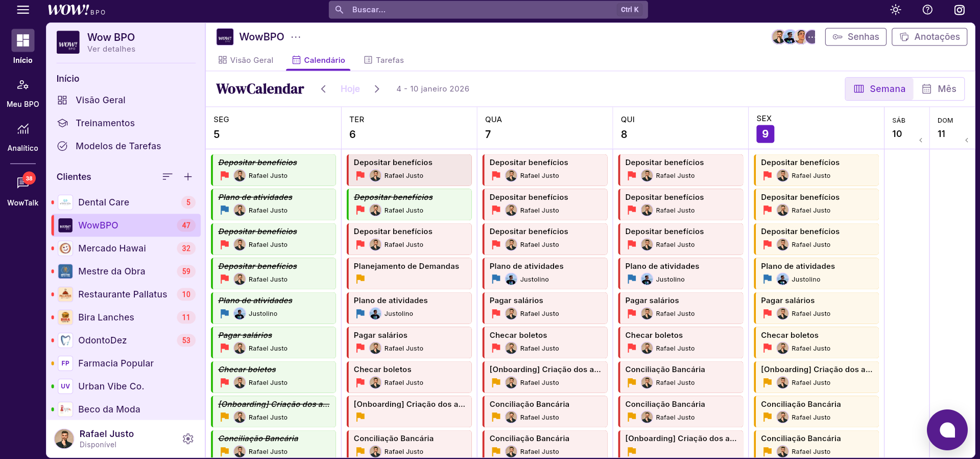Expand the Sunday column chevron

tap(966, 140)
